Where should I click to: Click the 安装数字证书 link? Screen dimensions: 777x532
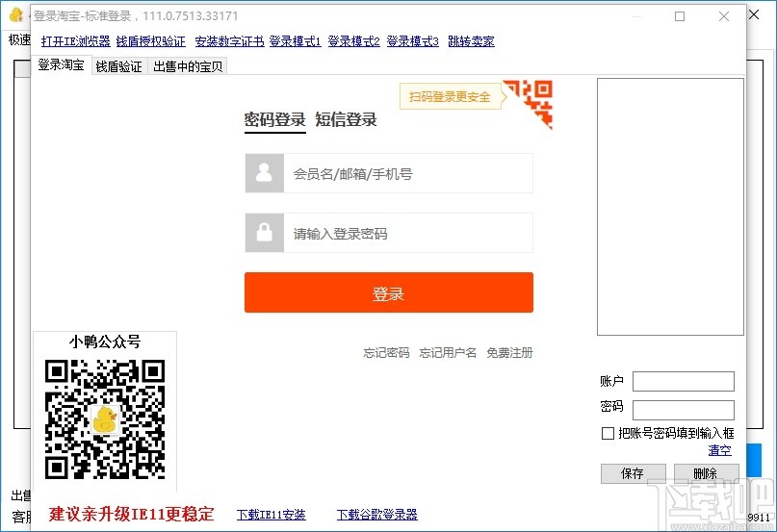click(x=229, y=41)
